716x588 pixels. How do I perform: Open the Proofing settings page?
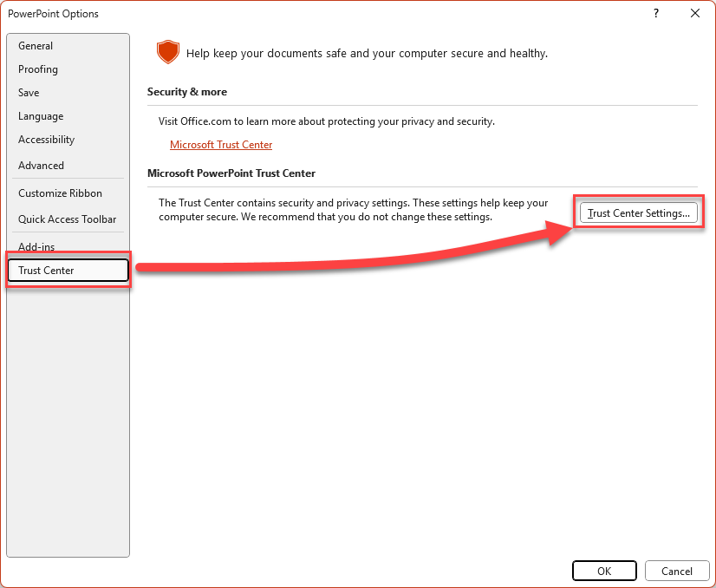(x=37, y=69)
